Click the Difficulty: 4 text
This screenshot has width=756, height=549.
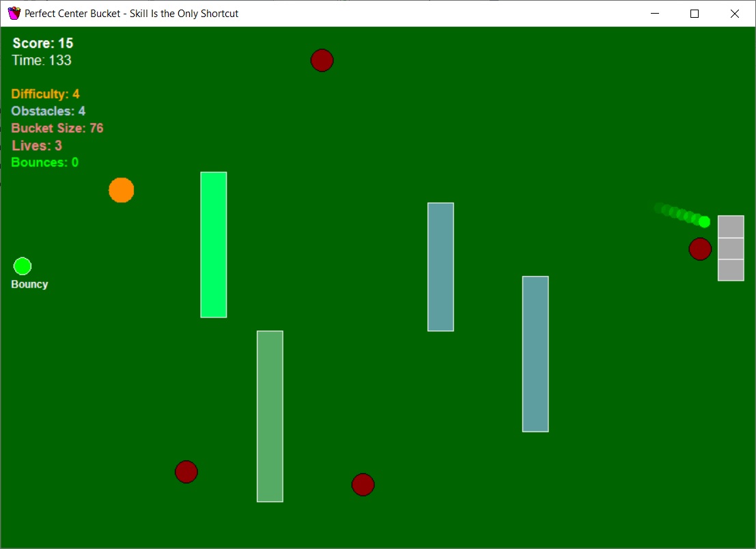(45, 94)
